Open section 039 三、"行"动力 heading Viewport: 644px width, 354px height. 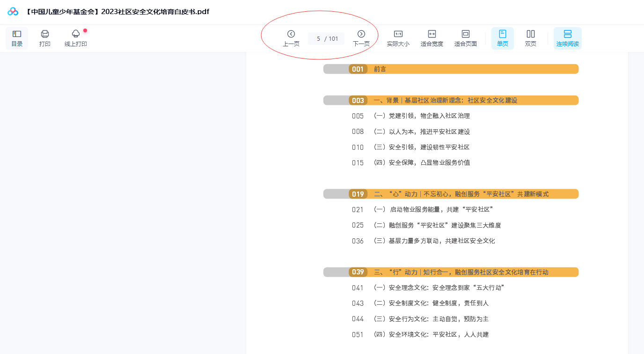tap(461, 272)
